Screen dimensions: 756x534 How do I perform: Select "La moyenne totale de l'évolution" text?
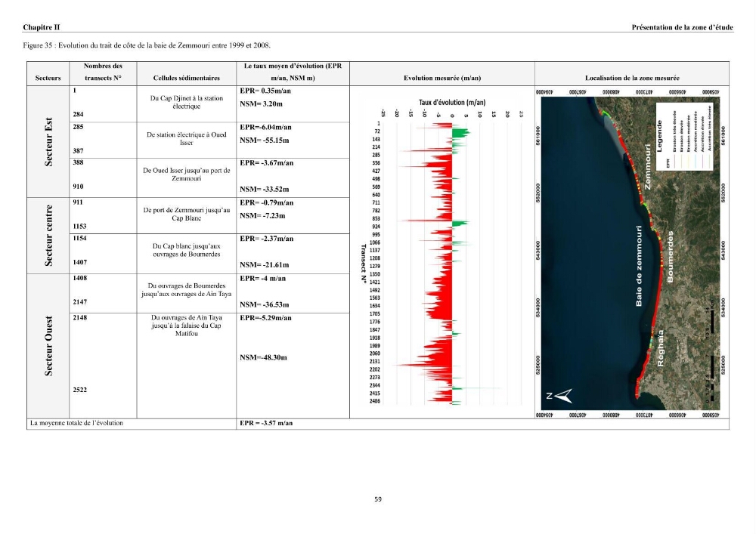click(x=76, y=423)
